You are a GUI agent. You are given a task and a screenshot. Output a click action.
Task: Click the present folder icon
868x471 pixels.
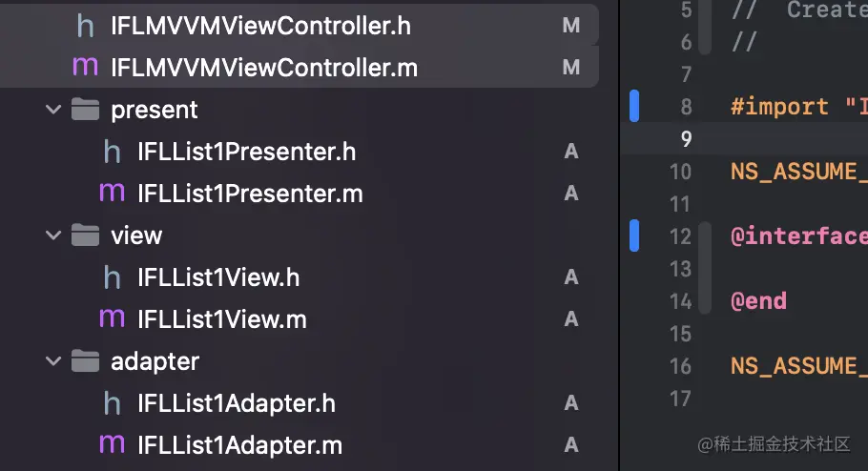pyautogui.click(x=86, y=110)
